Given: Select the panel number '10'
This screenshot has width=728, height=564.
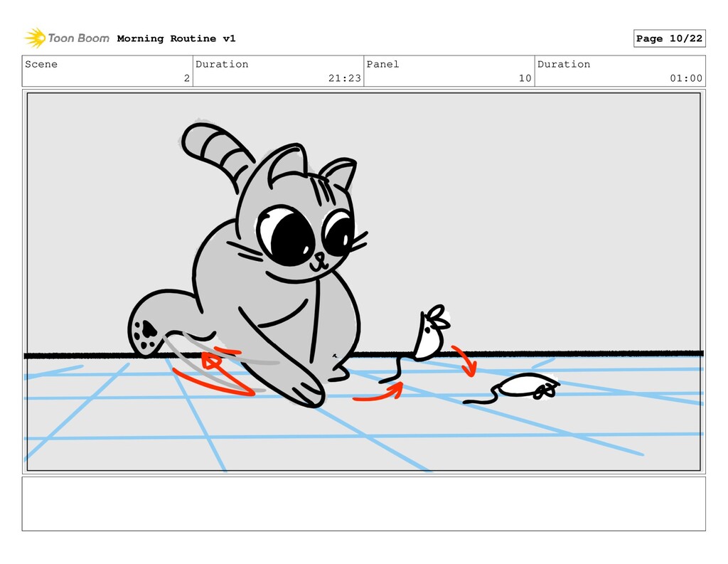Looking at the screenshot, I should click(x=525, y=78).
